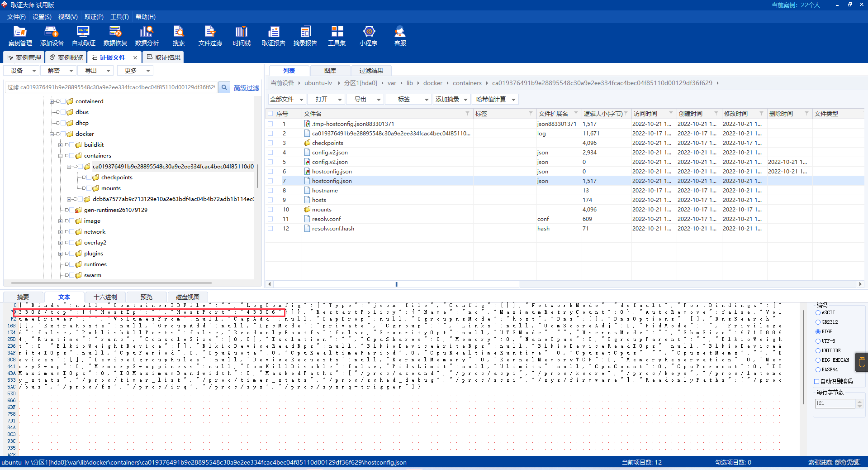Open the 数据恢复 tool

[115, 36]
